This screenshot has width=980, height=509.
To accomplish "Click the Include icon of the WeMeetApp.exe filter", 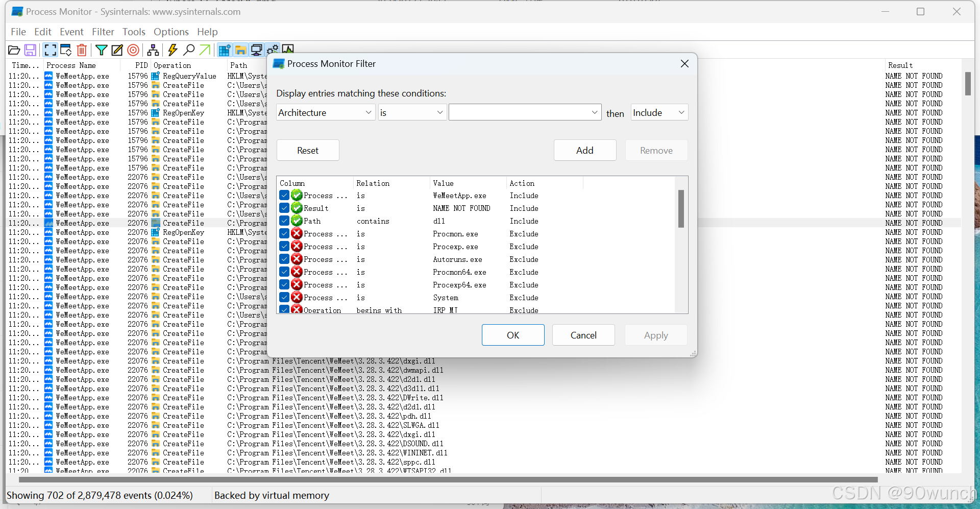I will coord(297,196).
